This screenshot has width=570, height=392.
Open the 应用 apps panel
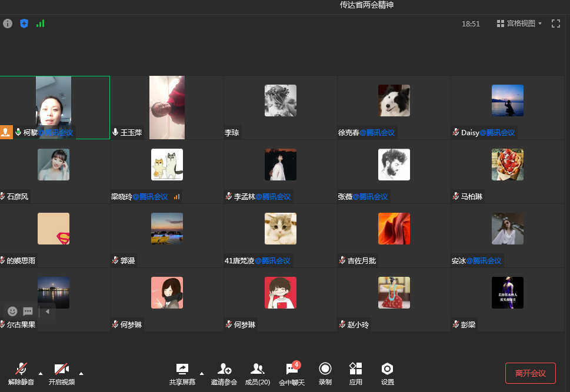[x=355, y=374]
